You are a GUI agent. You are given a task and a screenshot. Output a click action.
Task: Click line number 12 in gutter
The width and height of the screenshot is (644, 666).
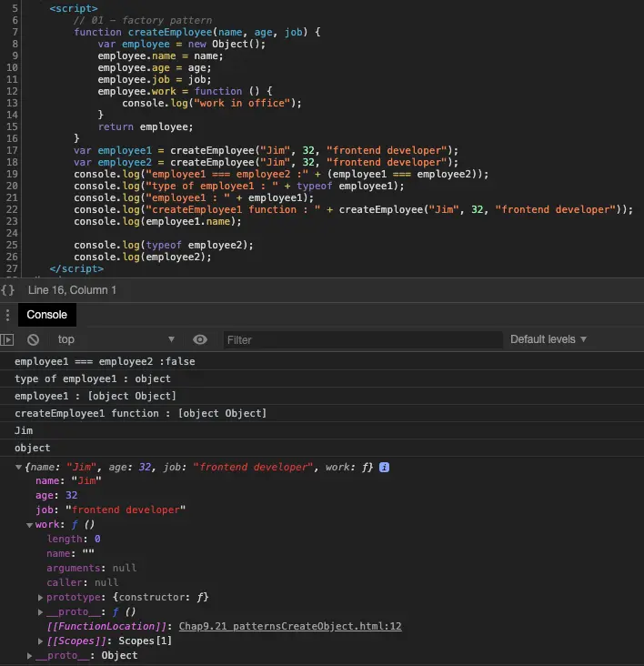(12, 91)
